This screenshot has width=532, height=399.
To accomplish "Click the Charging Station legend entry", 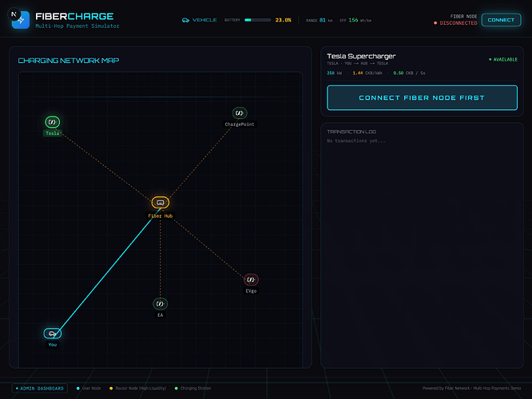I will click(x=193, y=388).
